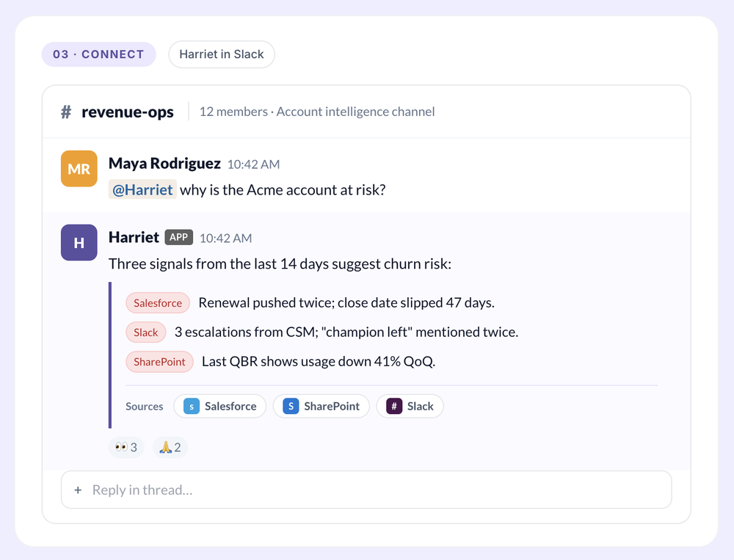
Task: Click the plus icon in reply box
Action: click(79, 490)
